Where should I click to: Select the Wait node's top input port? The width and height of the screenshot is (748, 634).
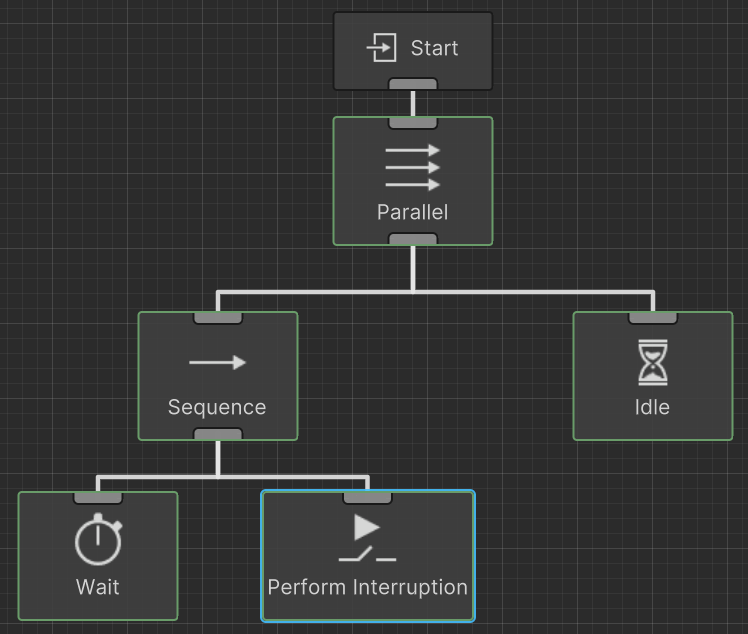tap(98, 497)
